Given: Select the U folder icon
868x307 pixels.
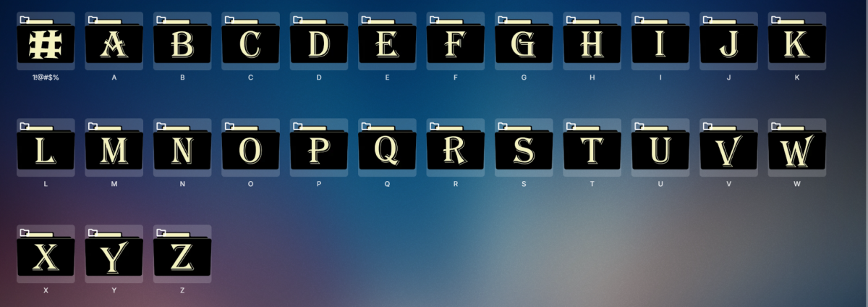Looking at the screenshot, I should (x=660, y=148).
